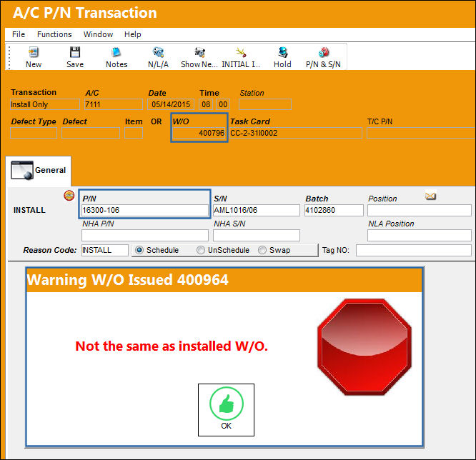Click the P/N field 16300-106
This screenshot has height=460, width=476.
(145, 210)
